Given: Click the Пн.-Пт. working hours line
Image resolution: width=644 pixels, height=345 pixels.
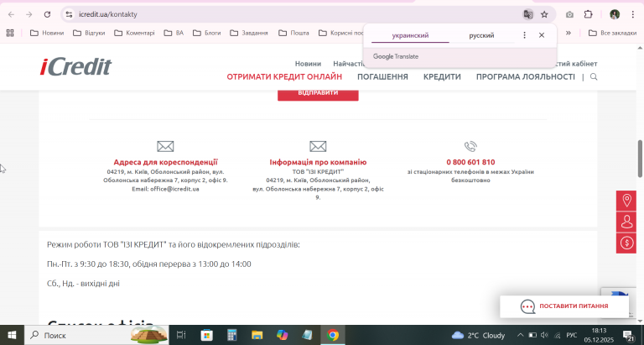Looking at the screenshot, I should click(x=149, y=264).
